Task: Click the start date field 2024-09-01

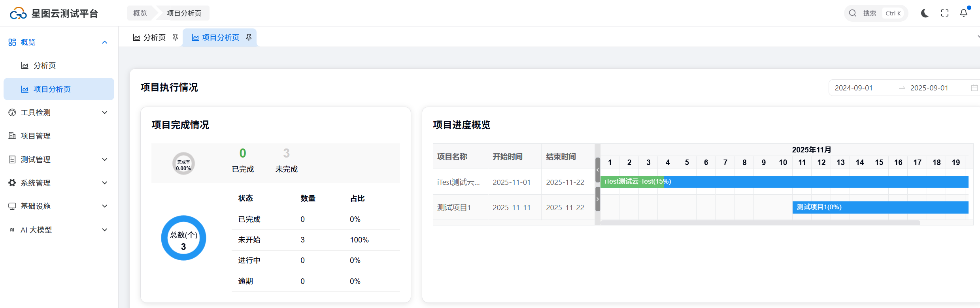Action: 853,88
